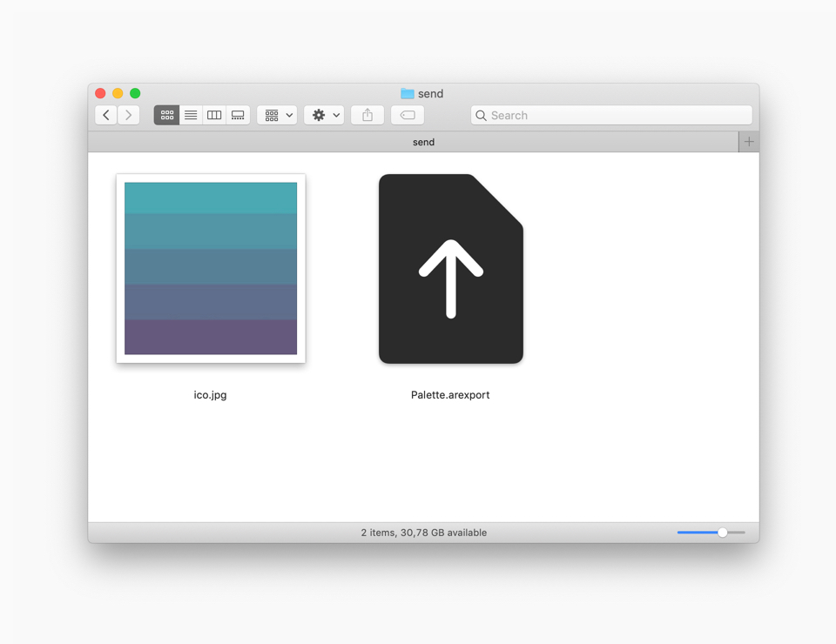The width and height of the screenshot is (836, 644).
Task: Switch to gallery view
Action: [x=238, y=115]
